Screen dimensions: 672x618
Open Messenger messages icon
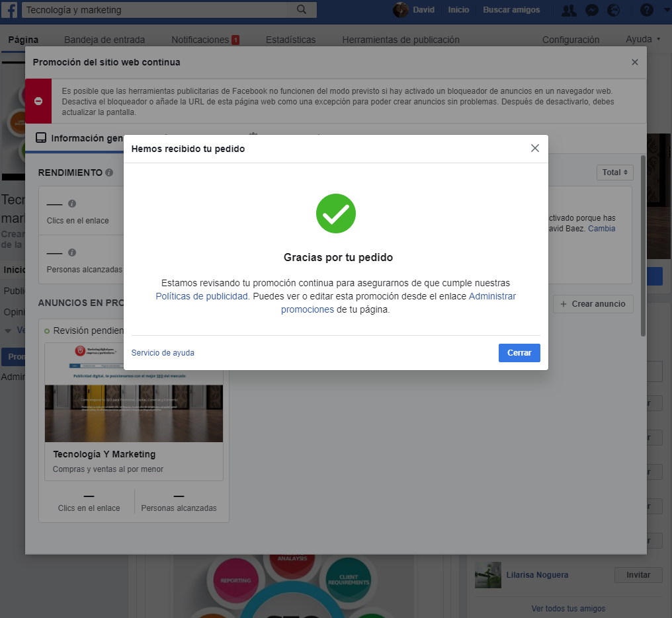(x=592, y=11)
